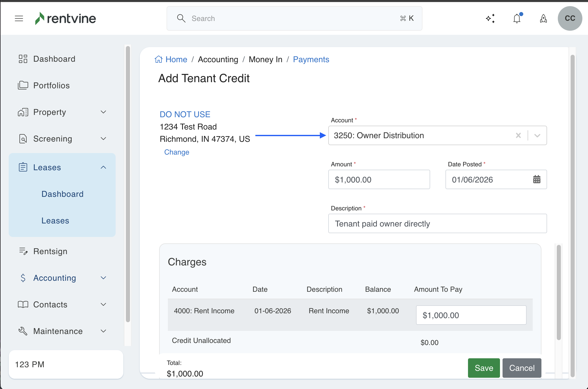Clear the Owner Distribution account selection
Viewport: 588px width, 389px height.
[x=518, y=135]
